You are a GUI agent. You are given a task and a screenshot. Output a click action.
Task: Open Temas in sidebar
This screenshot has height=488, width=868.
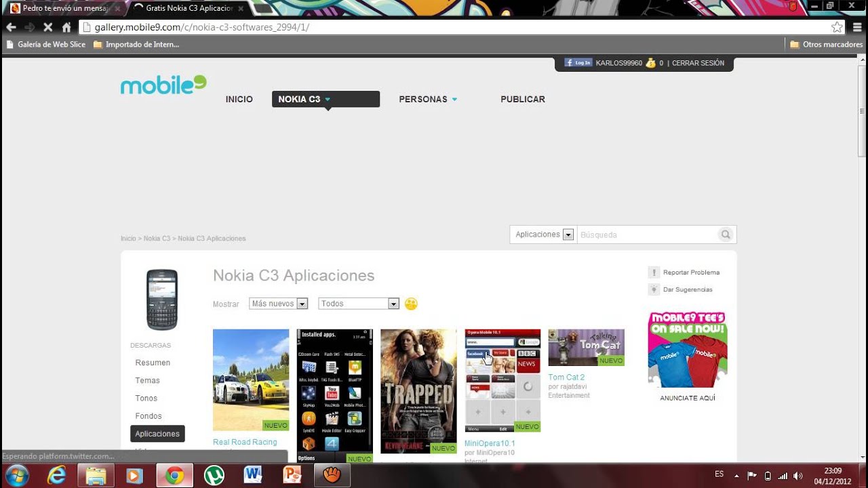coord(147,380)
